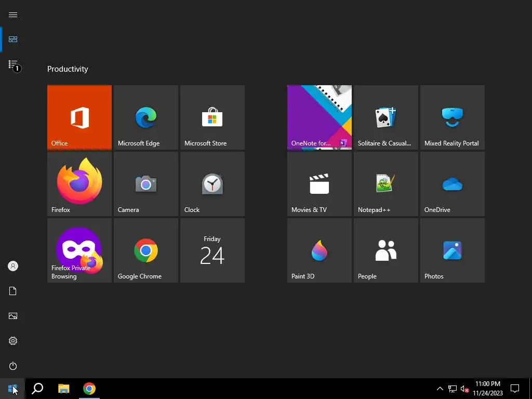532x399 pixels.
Task: Open the clock showing 11:00 PM
Action: (487, 389)
